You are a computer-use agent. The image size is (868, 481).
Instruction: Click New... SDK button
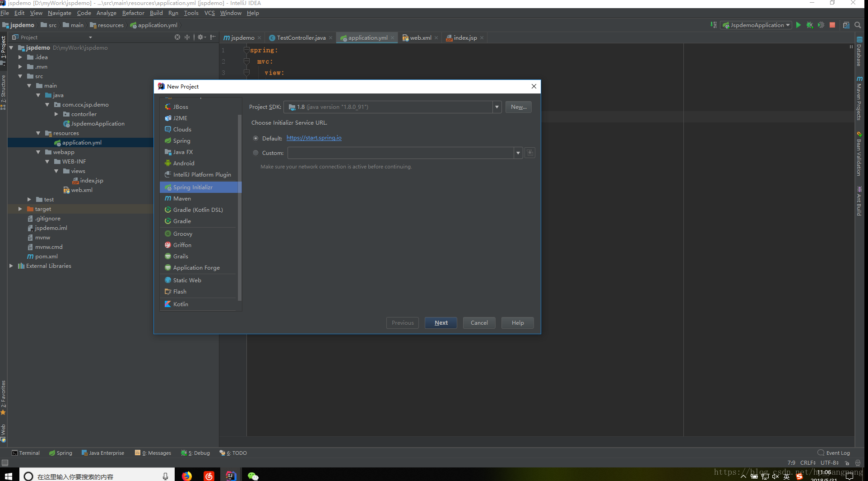519,107
